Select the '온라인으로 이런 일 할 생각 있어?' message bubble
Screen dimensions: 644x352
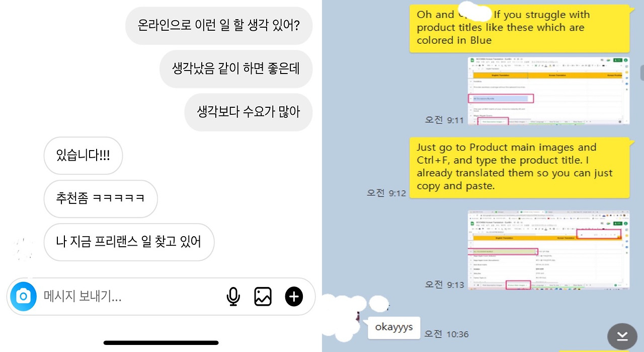coord(219,25)
